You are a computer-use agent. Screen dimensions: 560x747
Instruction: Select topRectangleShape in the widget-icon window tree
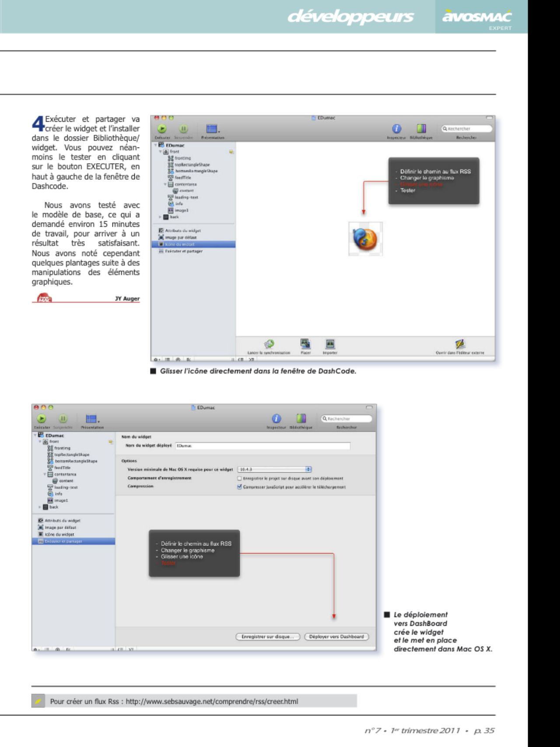click(x=189, y=165)
